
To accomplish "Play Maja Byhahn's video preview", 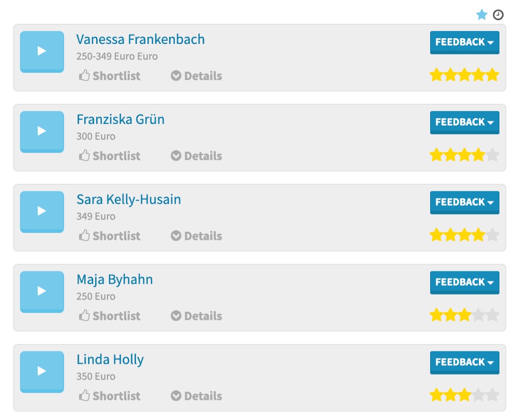I will 41,292.
